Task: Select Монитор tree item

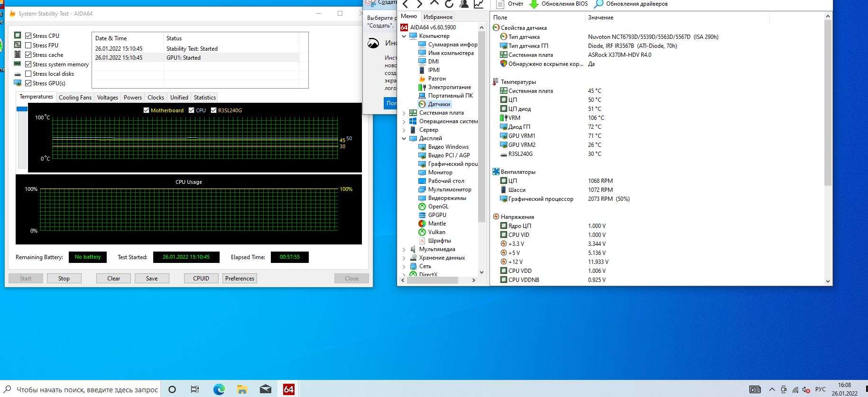Action: click(435, 172)
